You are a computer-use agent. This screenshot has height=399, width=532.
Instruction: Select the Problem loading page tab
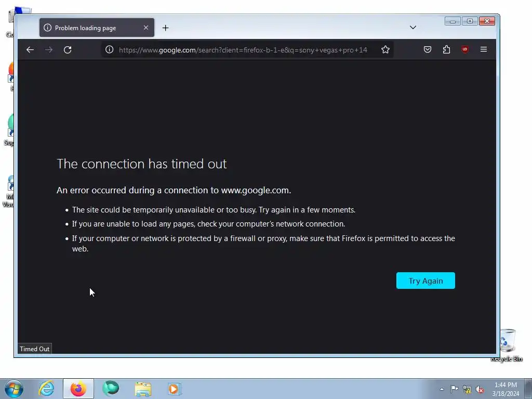tap(97, 28)
